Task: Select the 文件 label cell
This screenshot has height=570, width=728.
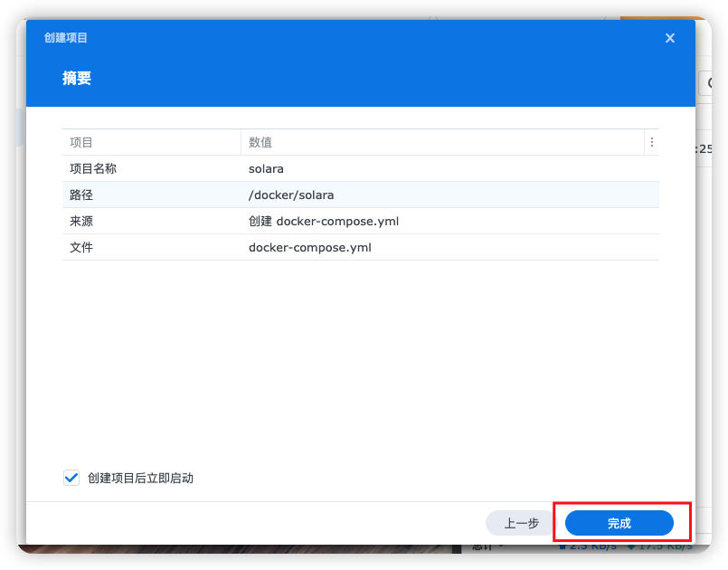Action: coord(81,247)
